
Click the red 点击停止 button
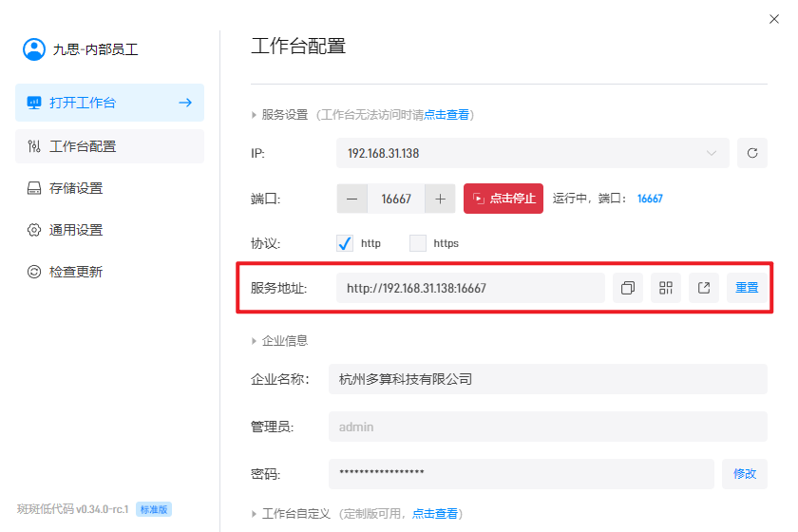pyautogui.click(x=503, y=199)
